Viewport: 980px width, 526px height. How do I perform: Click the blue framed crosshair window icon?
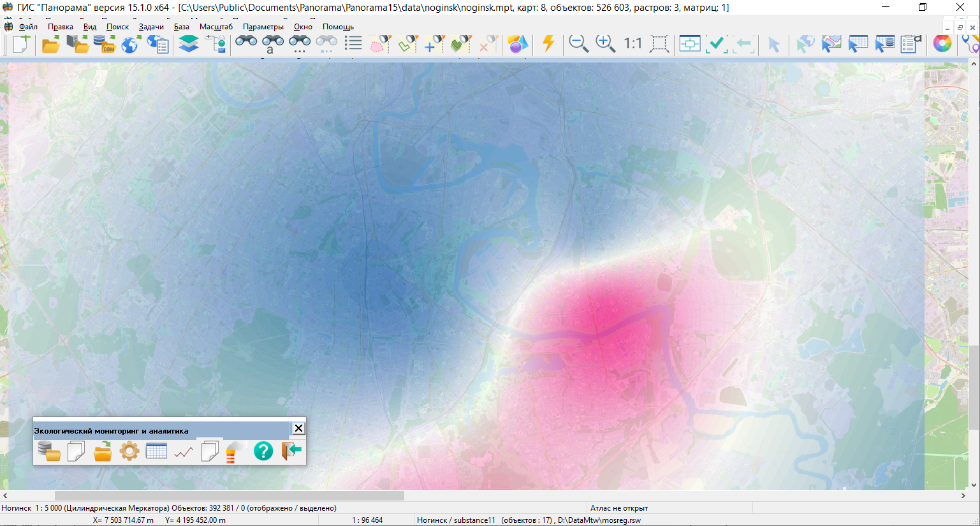tap(690, 43)
